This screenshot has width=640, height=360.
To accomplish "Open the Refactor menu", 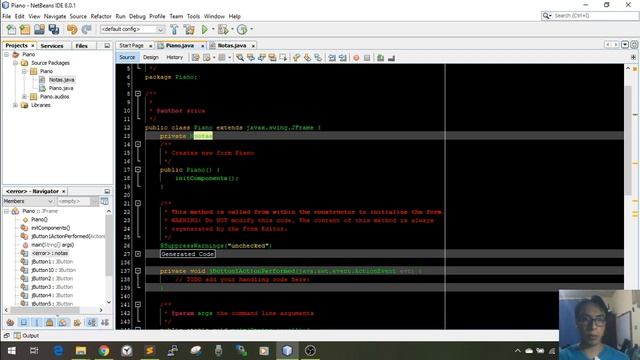I will click(101, 16).
